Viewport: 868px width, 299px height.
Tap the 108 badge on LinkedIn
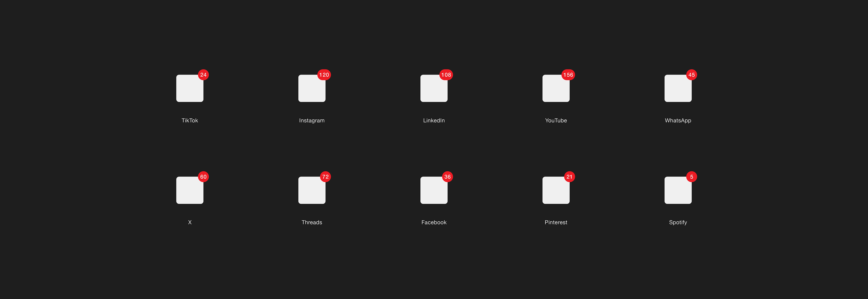446,75
